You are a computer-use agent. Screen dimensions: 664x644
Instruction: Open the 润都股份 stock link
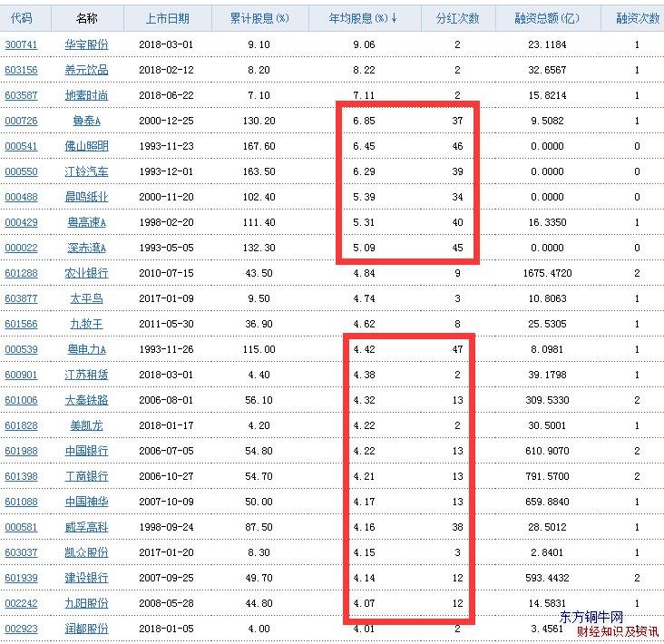[86, 629]
